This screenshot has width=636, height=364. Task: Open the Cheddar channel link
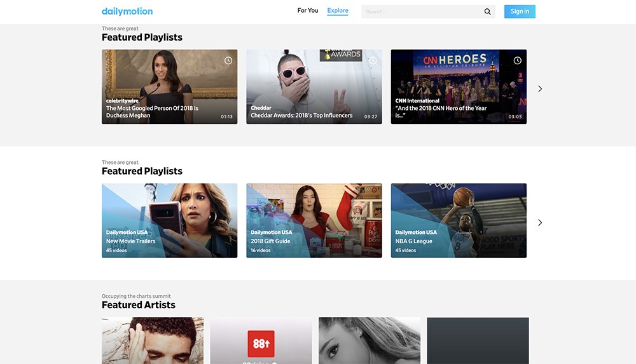point(261,108)
